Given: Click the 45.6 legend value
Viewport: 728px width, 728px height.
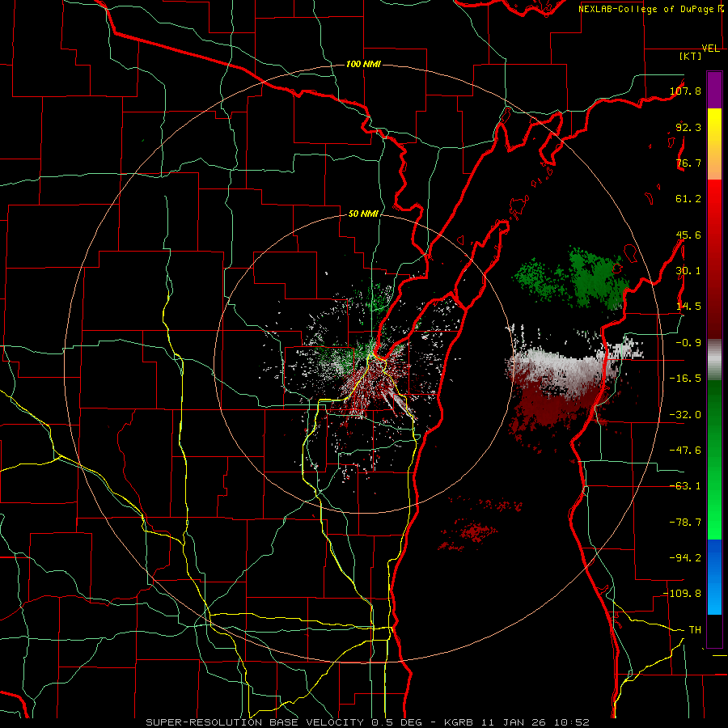Looking at the screenshot, I should [x=688, y=235].
